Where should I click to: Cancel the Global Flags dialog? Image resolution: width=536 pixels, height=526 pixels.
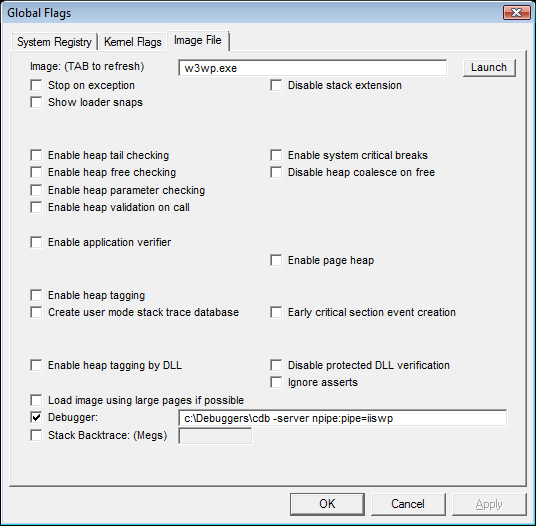click(408, 504)
